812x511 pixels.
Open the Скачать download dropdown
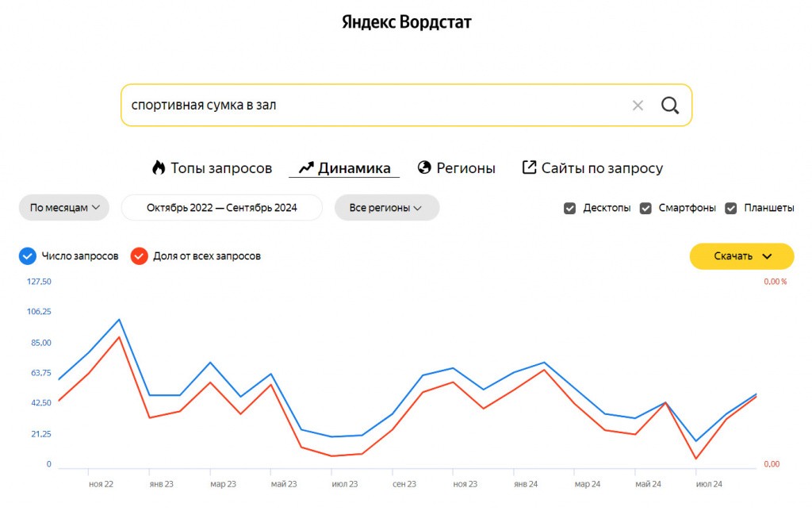click(x=741, y=256)
